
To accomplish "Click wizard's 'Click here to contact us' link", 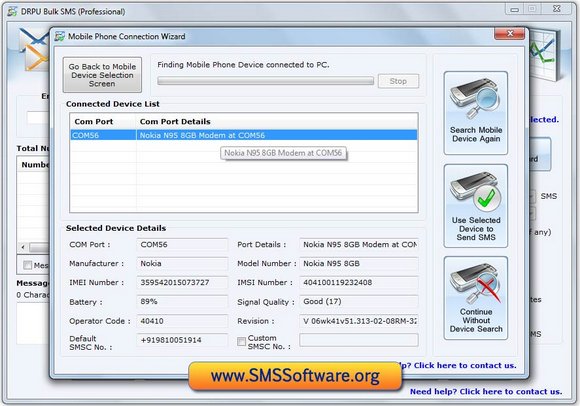I will [465, 365].
